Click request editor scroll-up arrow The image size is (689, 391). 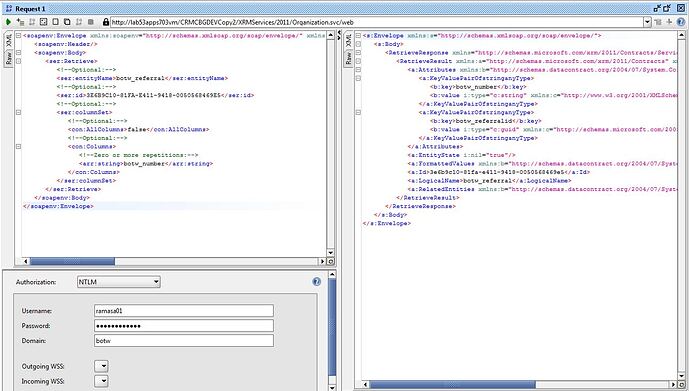point(331,35)
